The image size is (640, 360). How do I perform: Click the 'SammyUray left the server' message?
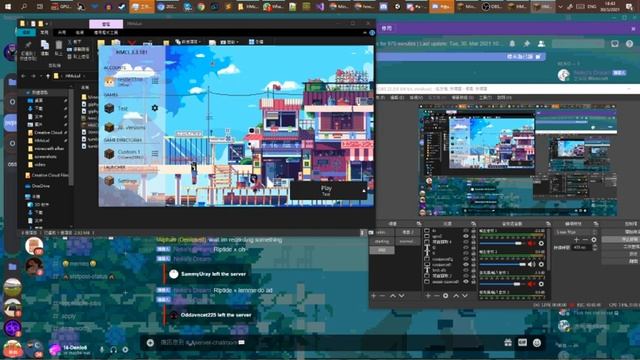213,274
